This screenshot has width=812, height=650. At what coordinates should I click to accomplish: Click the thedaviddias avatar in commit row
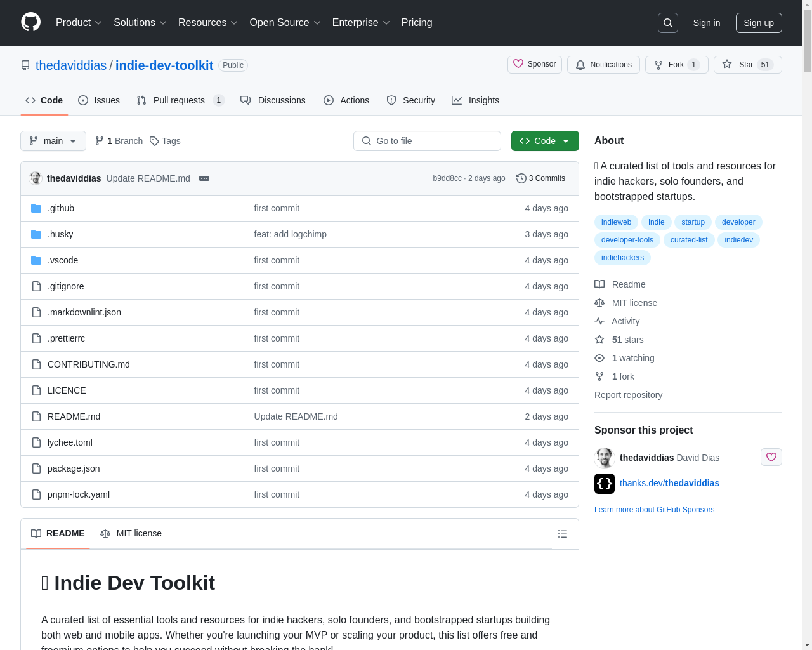point(36,178)
